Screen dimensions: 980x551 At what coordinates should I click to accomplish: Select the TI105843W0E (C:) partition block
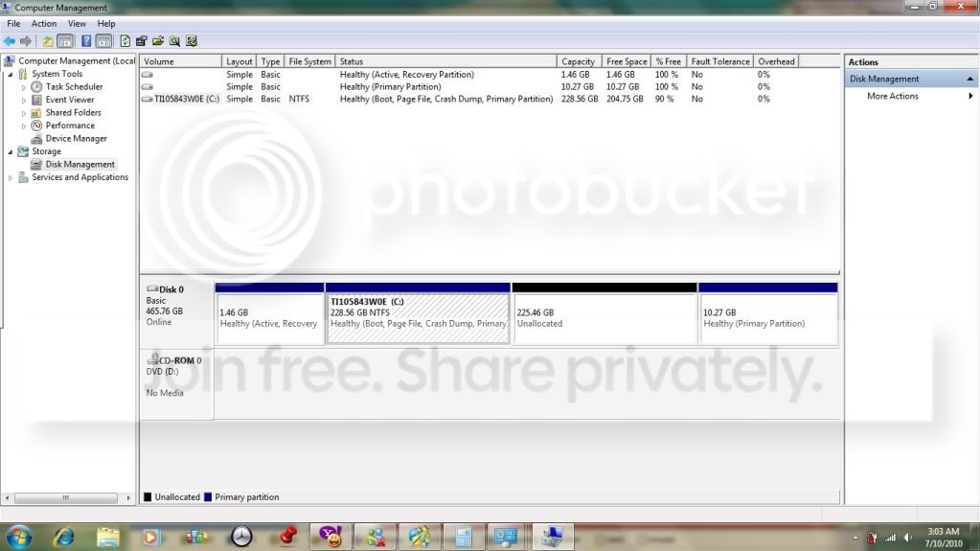[x=418, y=313]
